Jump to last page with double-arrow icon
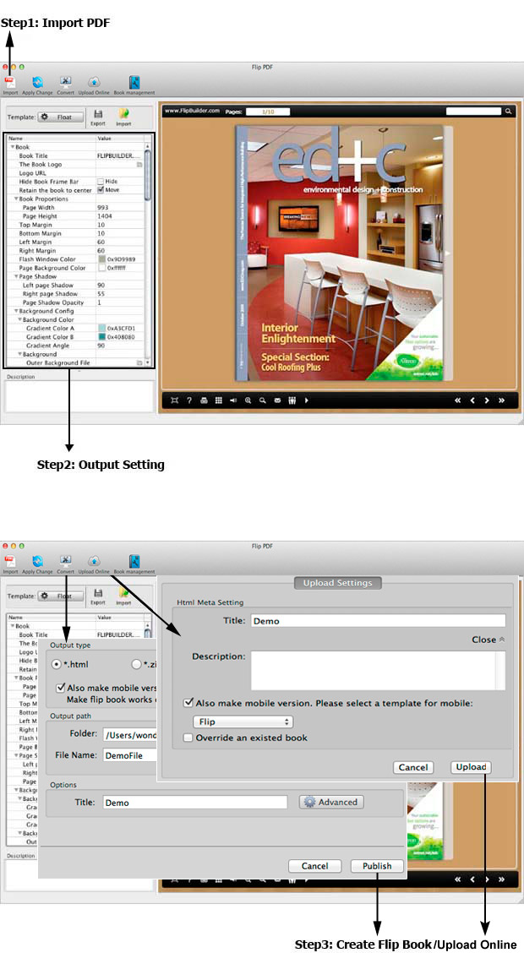Viewport: 524px width, 980px height. (x=501, y=400)
